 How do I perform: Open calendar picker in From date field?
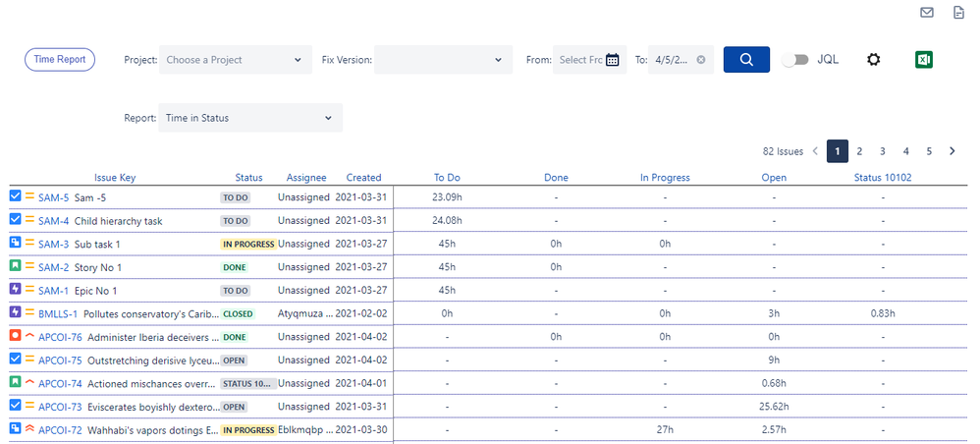(613, 60)
